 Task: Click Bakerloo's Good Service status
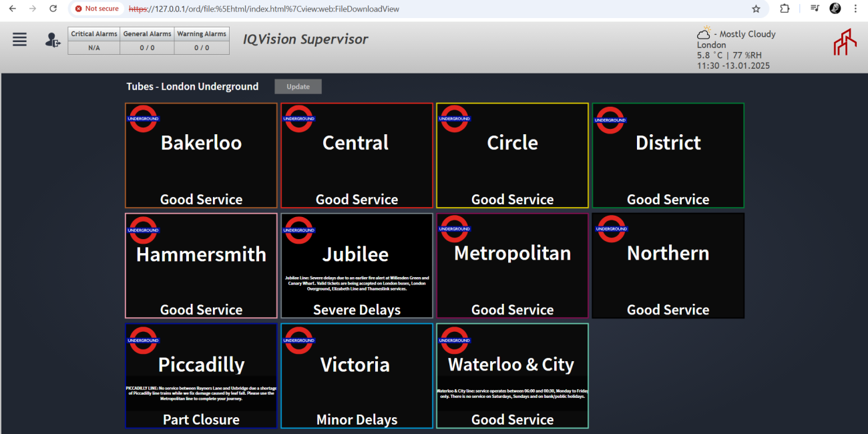tap(201, 200)
